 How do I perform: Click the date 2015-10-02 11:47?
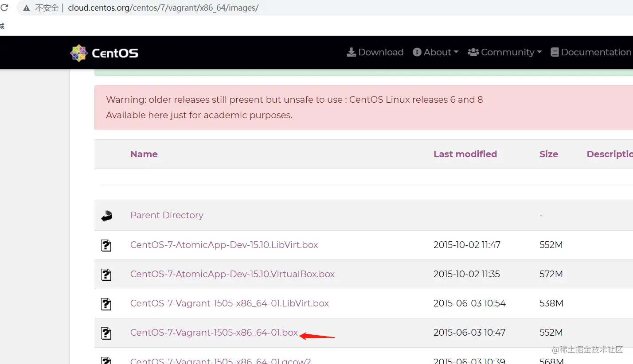[x=467, y=245]
